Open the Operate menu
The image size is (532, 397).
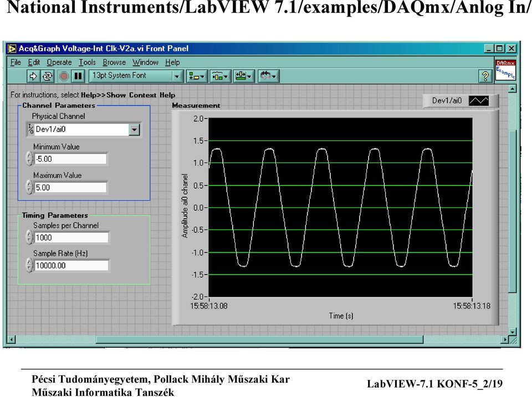pos(59,63)
